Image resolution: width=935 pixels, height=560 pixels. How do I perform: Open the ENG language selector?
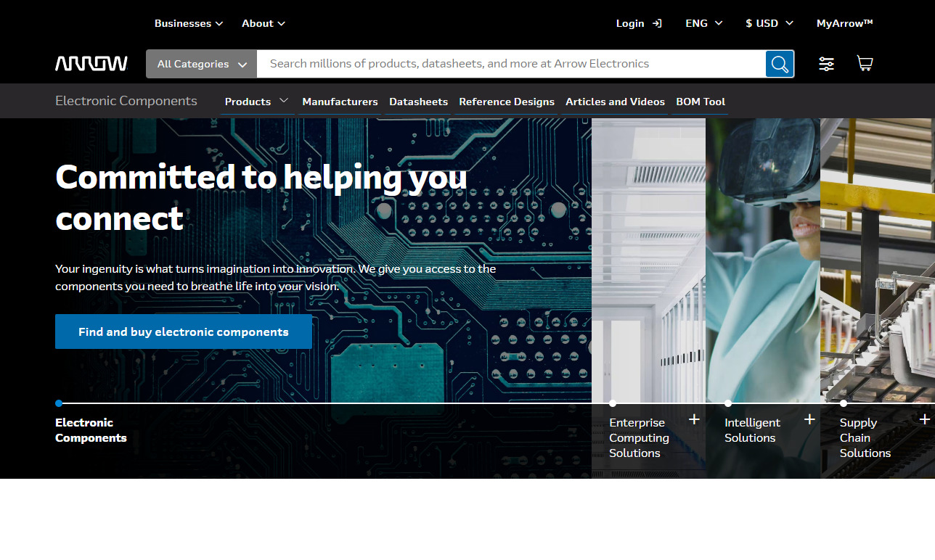tap(704, 23)
